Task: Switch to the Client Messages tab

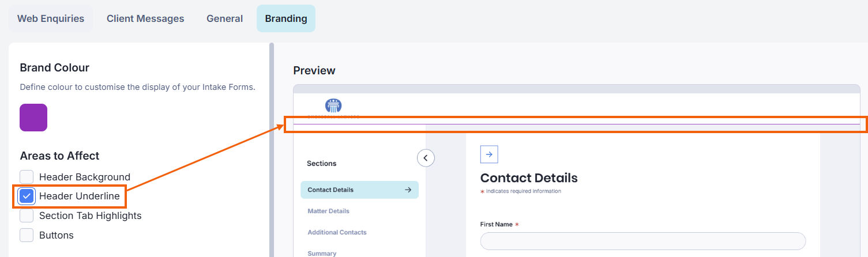Action: tap(145, 18)
